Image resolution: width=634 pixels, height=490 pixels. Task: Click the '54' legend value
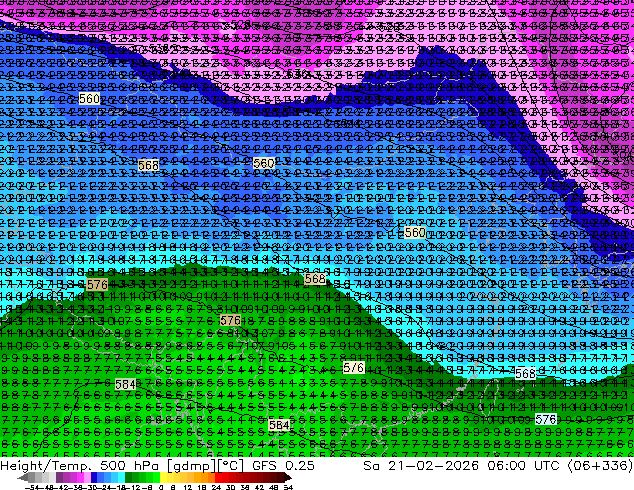(287, 488)
